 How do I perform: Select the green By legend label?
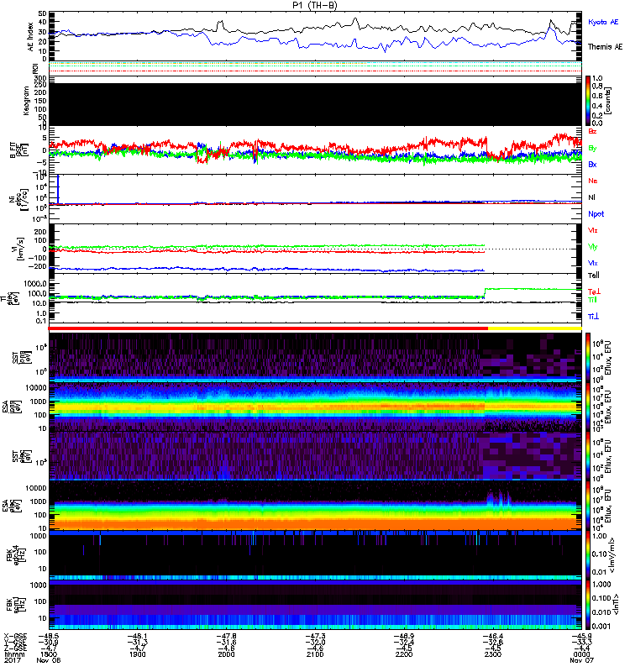click(x=592, y=149)
